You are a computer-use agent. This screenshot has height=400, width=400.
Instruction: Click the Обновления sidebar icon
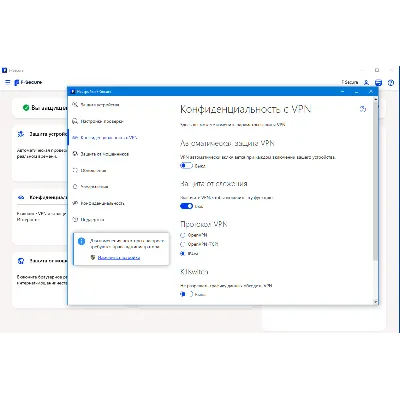[x=75, y=170]
